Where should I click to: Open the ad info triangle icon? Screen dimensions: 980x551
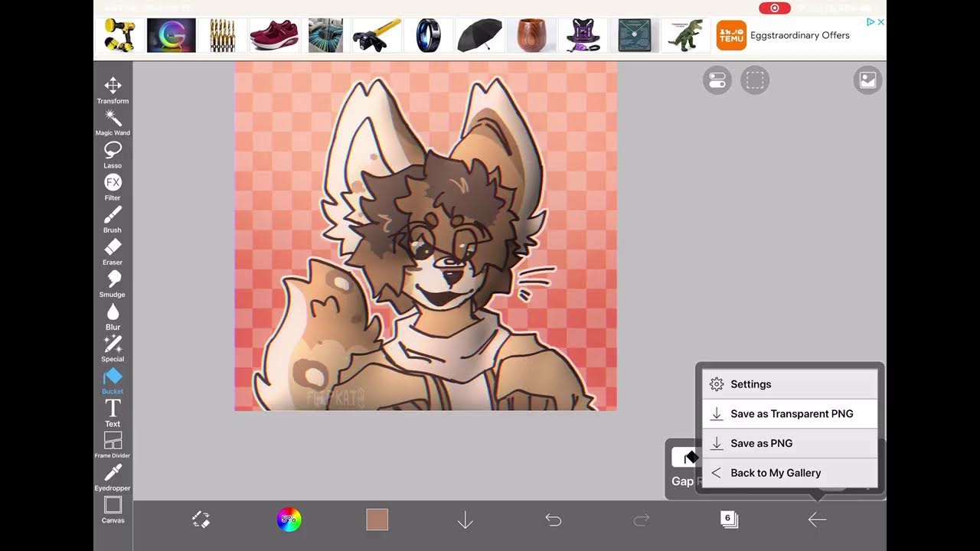(x=871, y=22)
